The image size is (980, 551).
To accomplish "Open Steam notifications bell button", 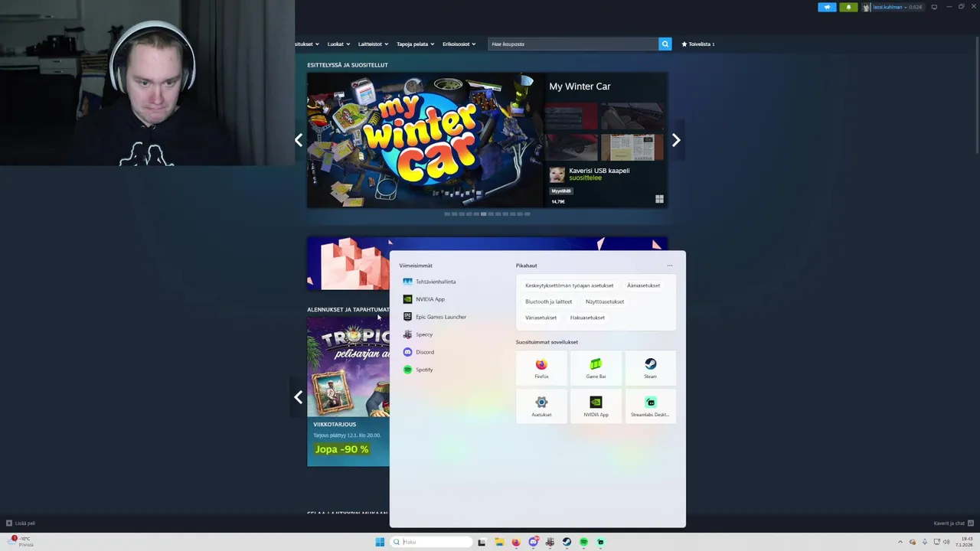I will point(848,7).
